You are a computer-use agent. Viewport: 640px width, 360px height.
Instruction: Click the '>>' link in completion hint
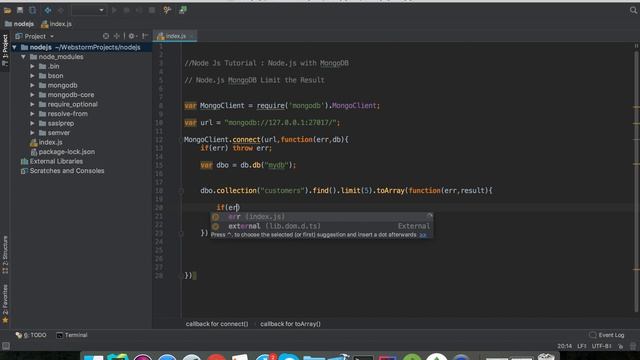[x=423, y=235]
